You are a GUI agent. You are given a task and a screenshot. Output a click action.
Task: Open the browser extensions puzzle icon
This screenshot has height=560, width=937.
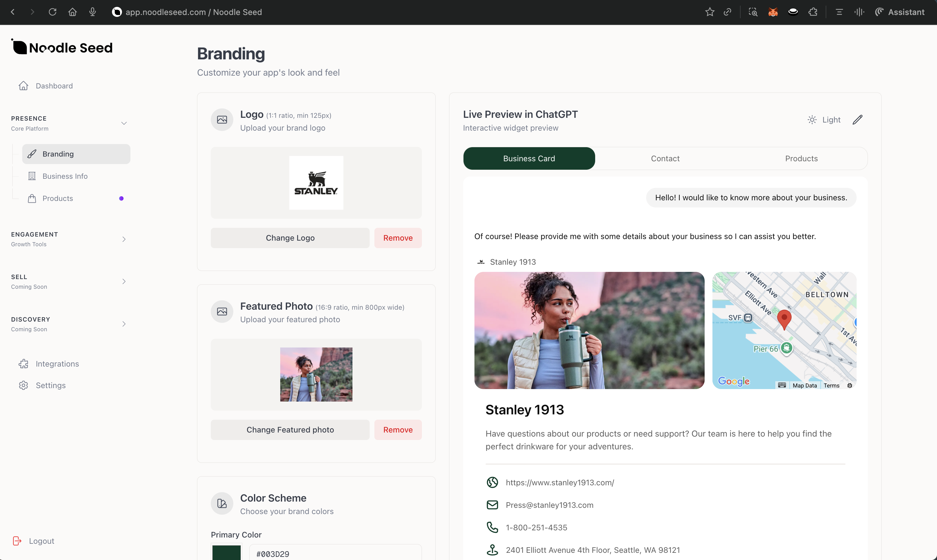tap(813, 12)
